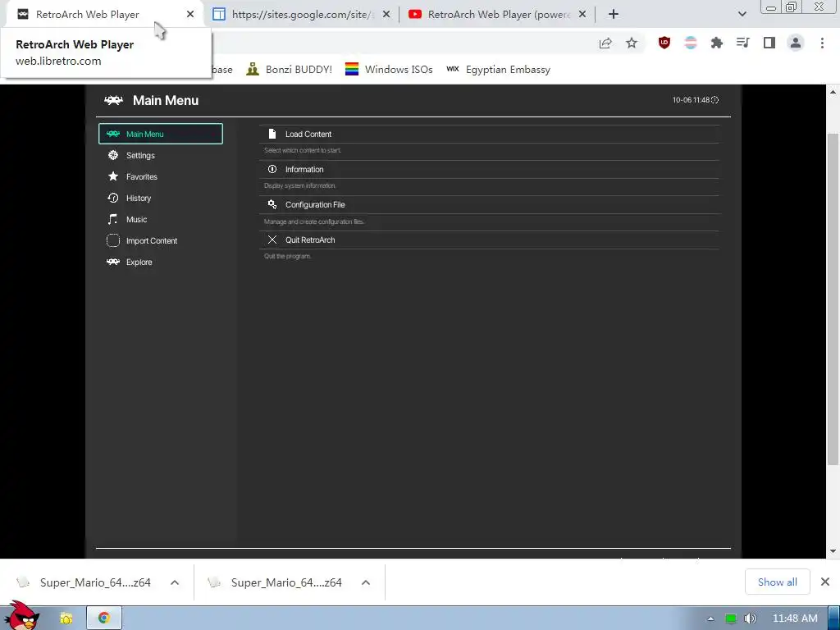Screen dimensions: 840x630
Task: Click the Chrome taskbar button
Action: tap(104, 619)
